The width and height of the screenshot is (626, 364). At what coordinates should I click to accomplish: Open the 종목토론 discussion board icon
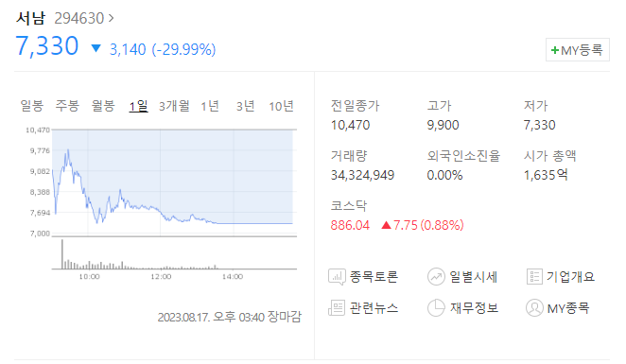[x=337, y=277]
